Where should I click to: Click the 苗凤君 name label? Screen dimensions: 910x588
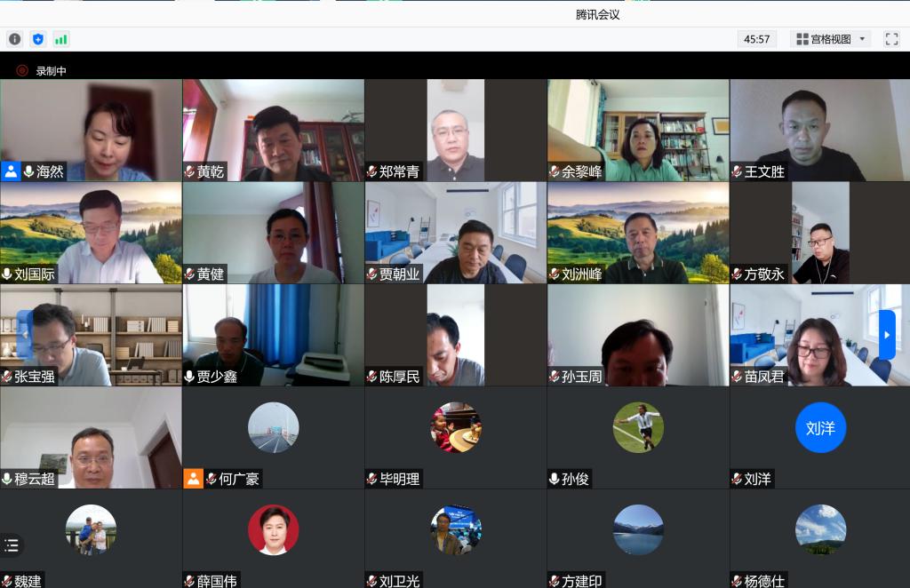(x=764, y=377)
